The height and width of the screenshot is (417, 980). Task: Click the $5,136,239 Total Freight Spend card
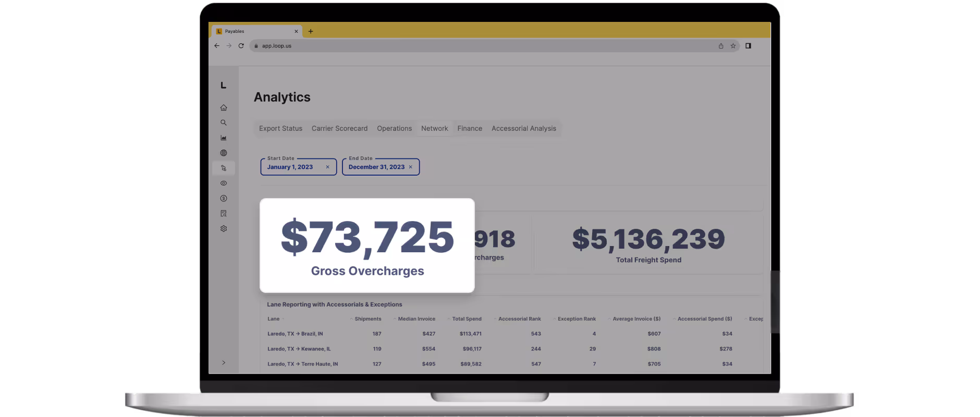click(648, 245)
